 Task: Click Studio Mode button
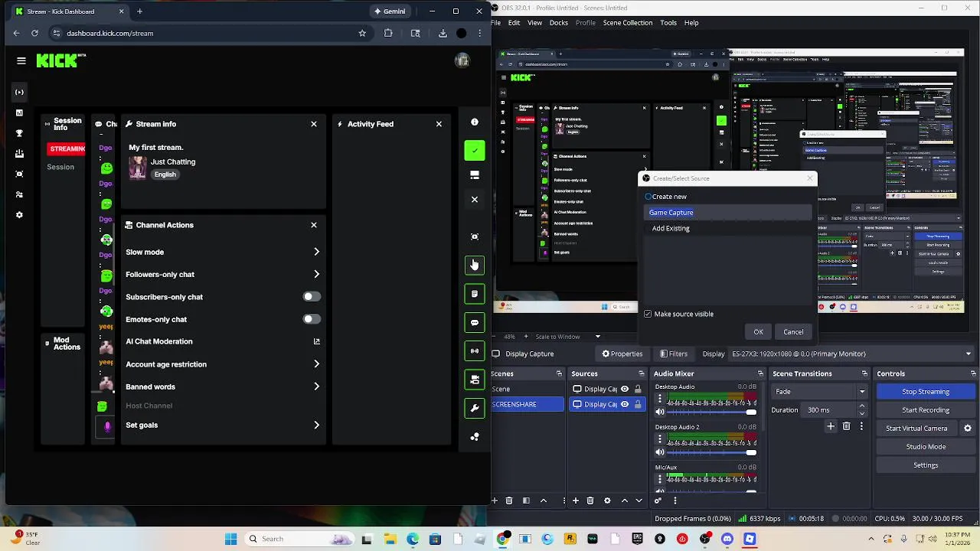coord(926,447)
